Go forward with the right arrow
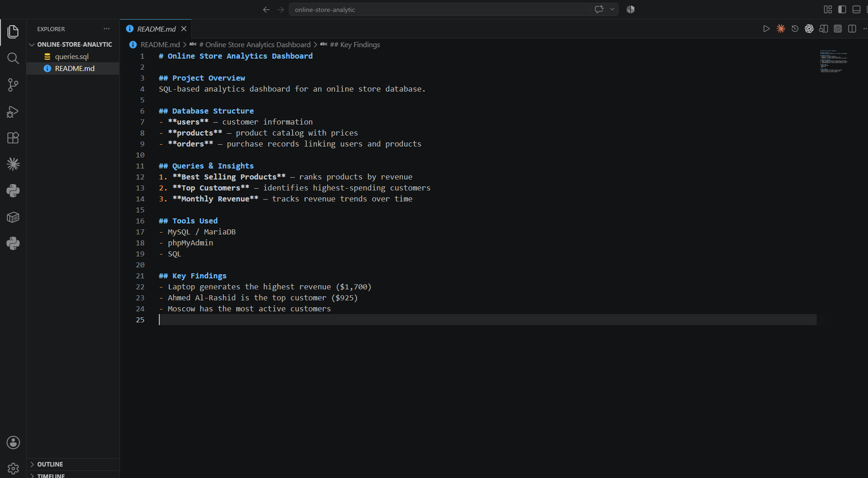The height and width of the screenshot is (478, 868). pyautogui.click(x=281, y=10)
